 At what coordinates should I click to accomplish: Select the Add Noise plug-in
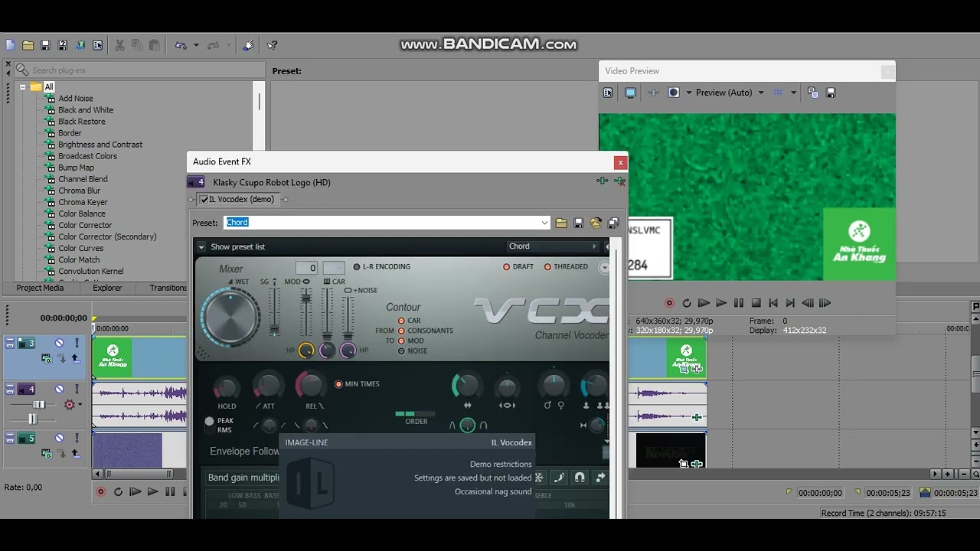click(76, 98)
